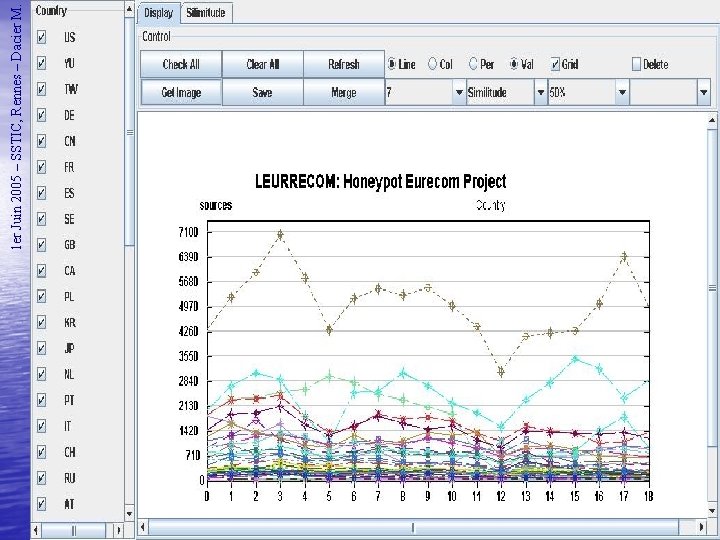Uncheck the JP country checkbox
Image resolution: width=720 pixels, height=540 pixels.
coord(41,348)
